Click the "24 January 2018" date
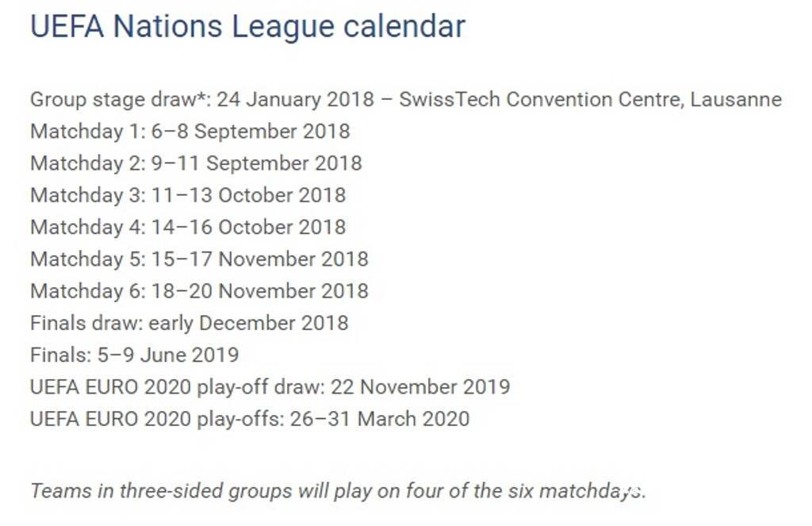812x526 pixels. tap(295, 100)
